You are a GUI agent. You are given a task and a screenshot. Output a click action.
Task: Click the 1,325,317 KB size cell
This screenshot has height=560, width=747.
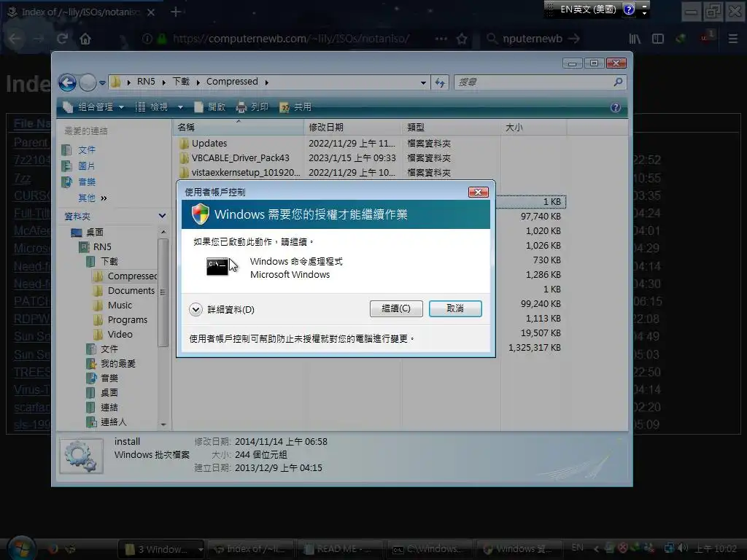(534, 348)
